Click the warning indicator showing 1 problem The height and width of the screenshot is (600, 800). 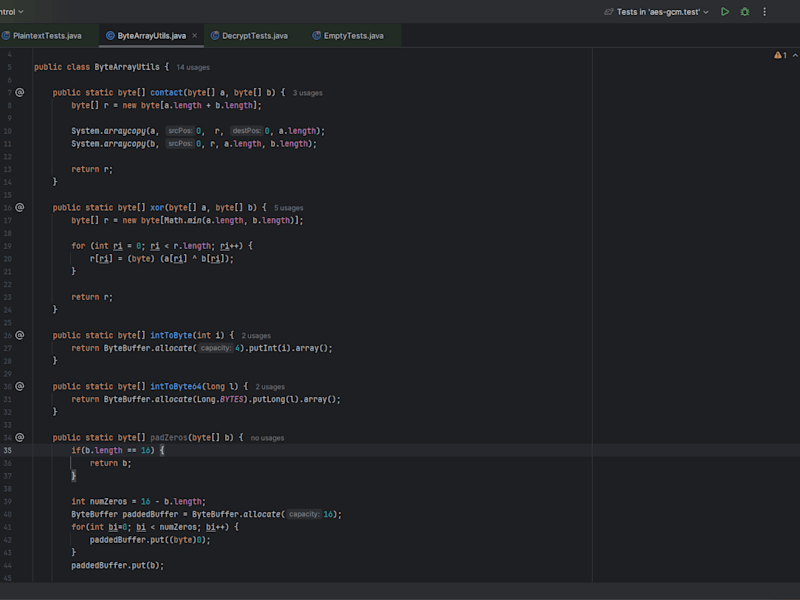pyautogui.click(x=780, y=55)
